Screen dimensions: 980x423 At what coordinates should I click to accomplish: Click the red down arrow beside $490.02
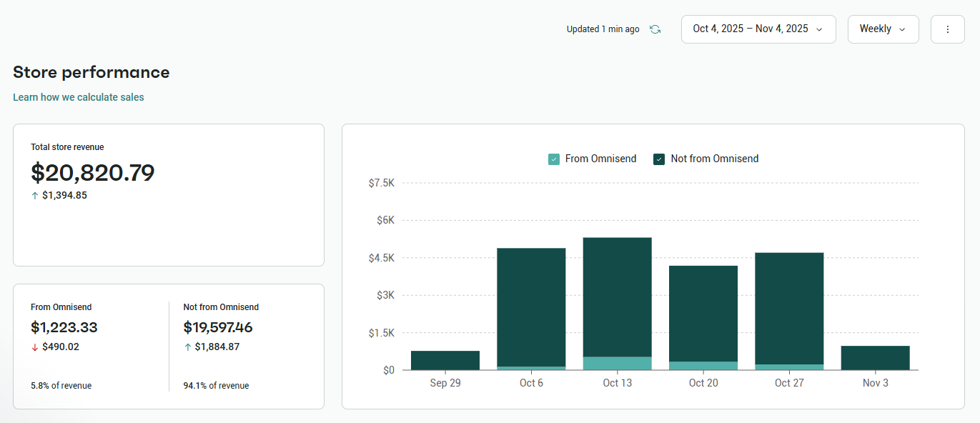tap(35, 347)
